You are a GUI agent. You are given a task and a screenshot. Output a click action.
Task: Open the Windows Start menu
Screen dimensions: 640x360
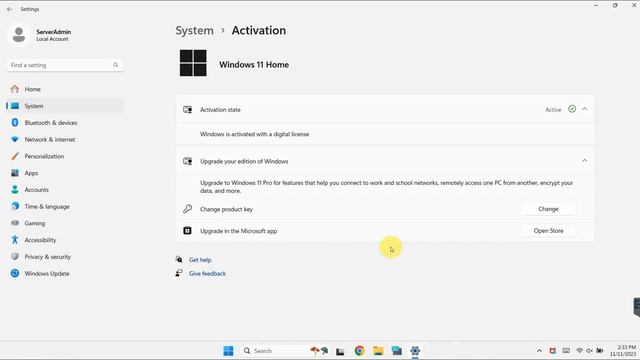[228, 351]
